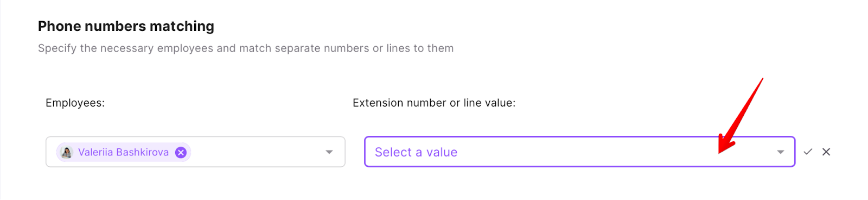Click Valeriia Bashkirova's avatar picture
Image resolution: width=868 pixels, height=200 pixels.
(x=67, y=152)
